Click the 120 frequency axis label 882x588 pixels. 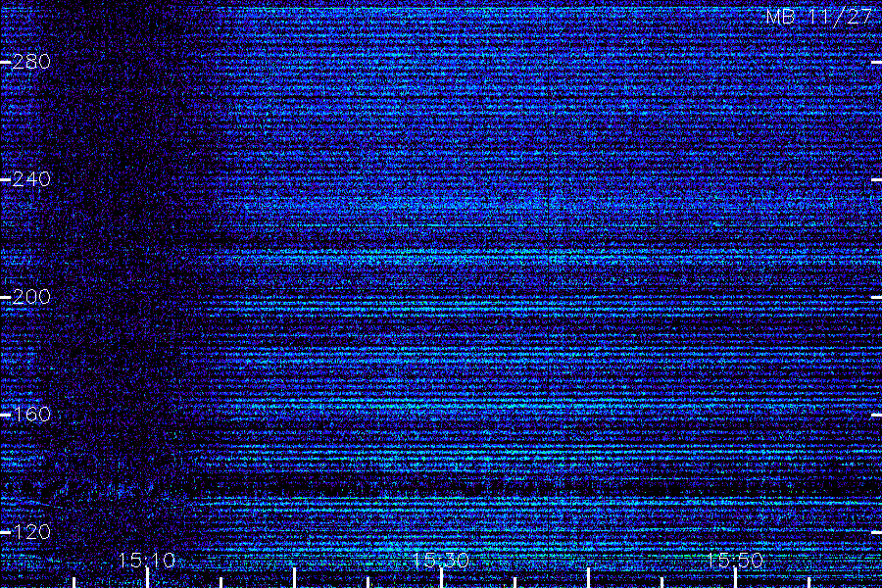click(x=31, y=532)
